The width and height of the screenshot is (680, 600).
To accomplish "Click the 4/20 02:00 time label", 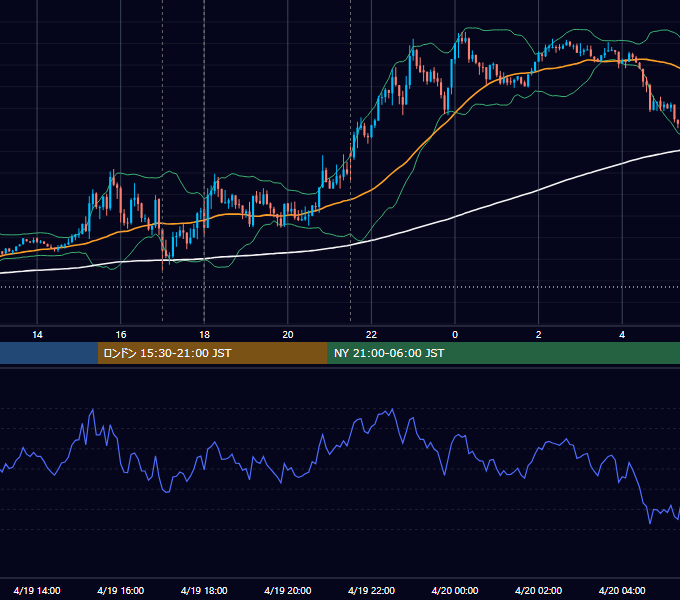I will [538, 590].
